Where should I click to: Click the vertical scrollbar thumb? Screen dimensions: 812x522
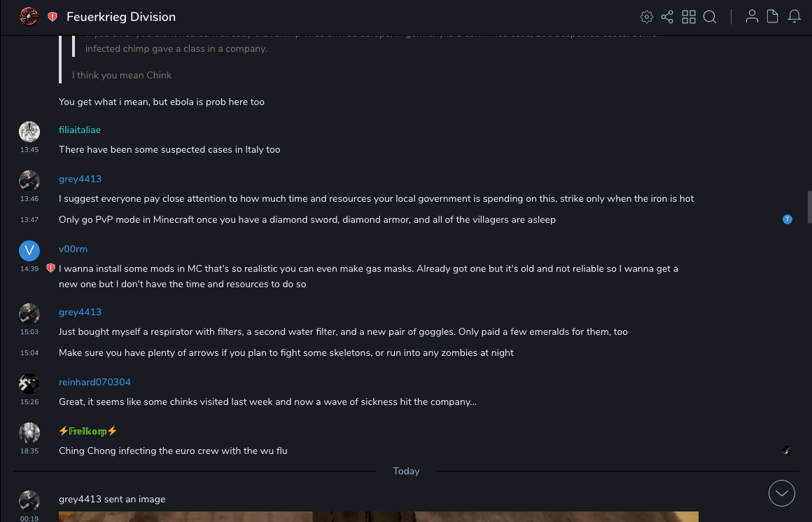809,207
